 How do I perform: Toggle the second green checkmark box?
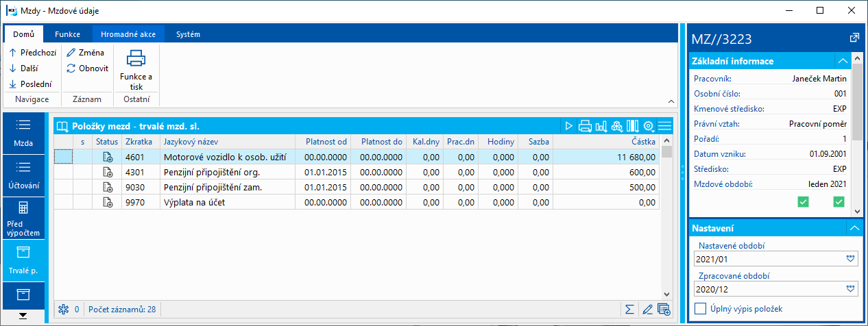[x=838, y=202]
